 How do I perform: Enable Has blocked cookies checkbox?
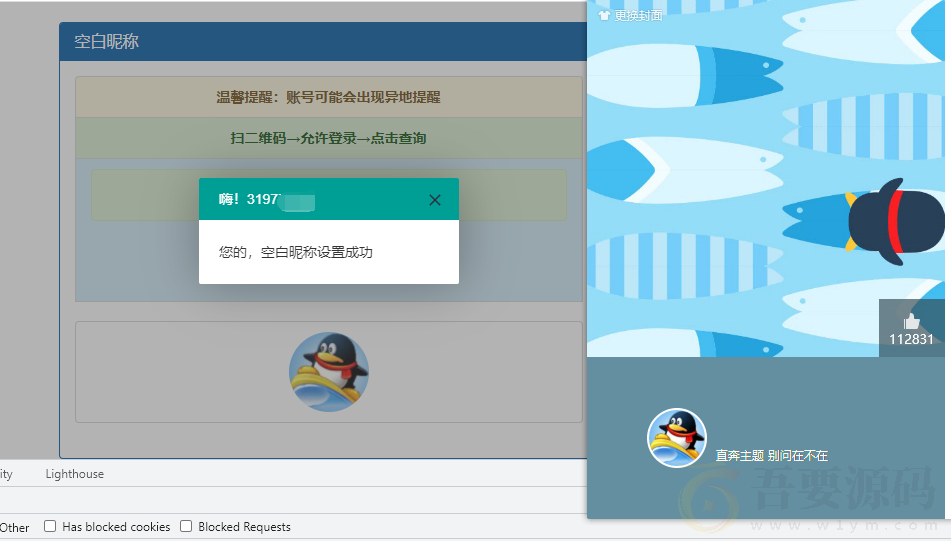coord(50,526)
